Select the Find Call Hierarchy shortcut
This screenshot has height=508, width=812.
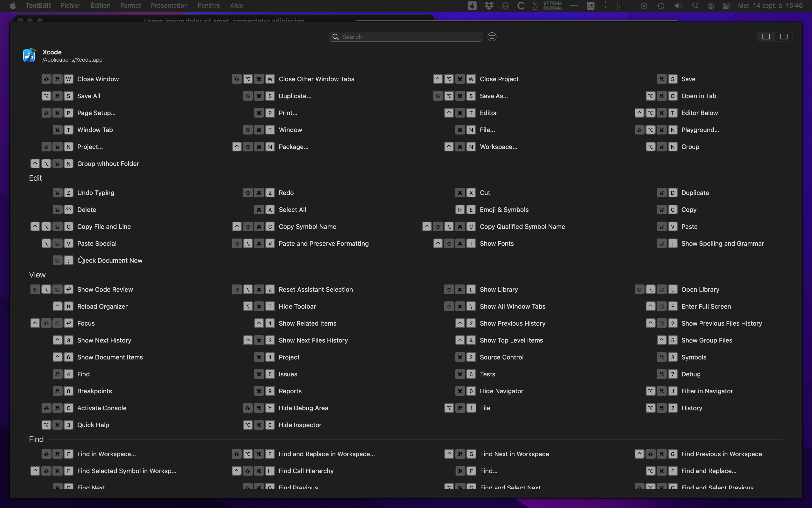point(283,471)
